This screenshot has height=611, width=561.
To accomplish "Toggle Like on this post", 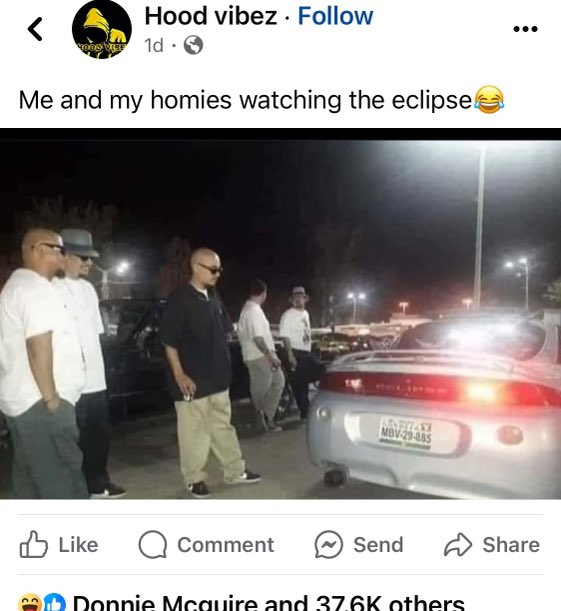I will [x=59, y=544].
